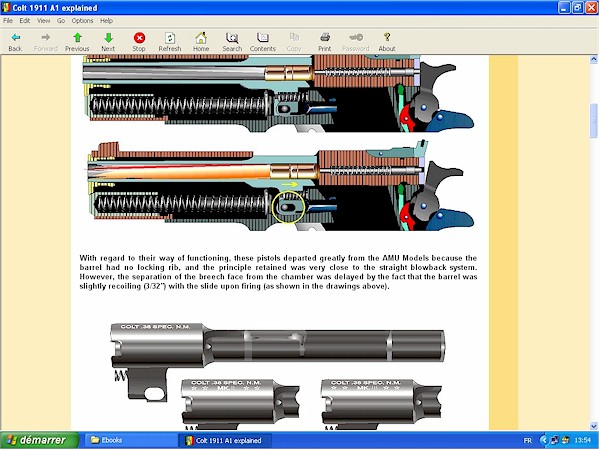Click the Back toolbar button

tap(15, 42)
